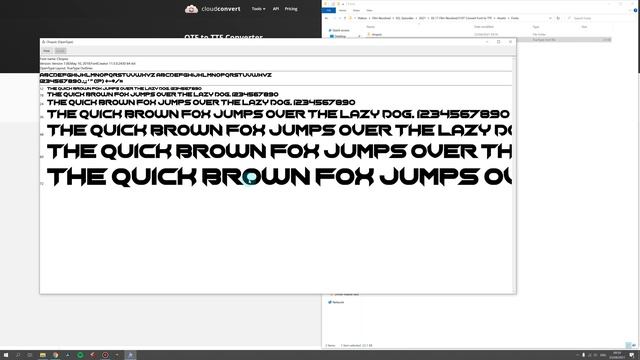The height and width of the screenshot is (360, 640).
Task: Open File Explorer help icon
Action: tap(635, 10)
